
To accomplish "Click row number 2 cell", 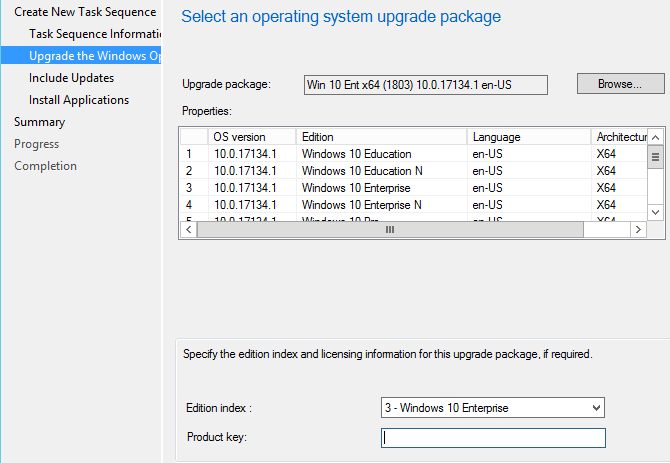I will click(194, 171).
